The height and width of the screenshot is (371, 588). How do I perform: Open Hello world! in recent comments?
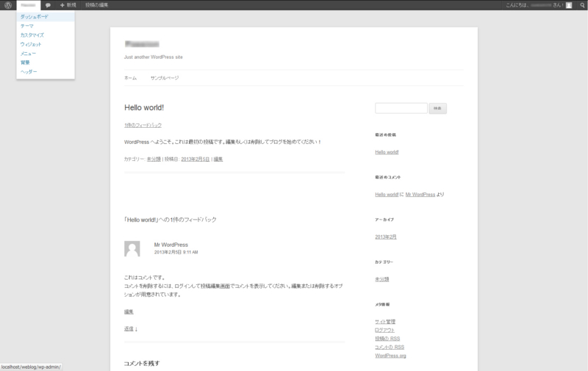pyautogui.click(x=387, y=195)
